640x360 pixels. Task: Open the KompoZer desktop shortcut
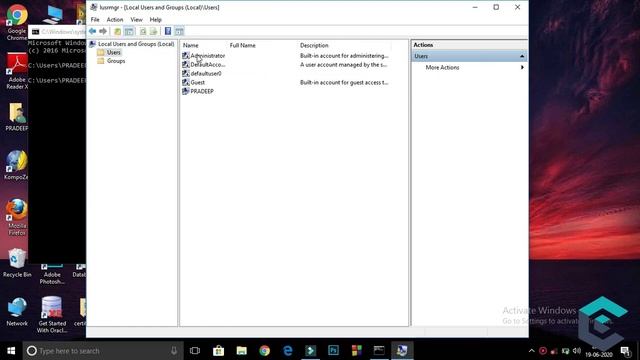click(17, 165)
